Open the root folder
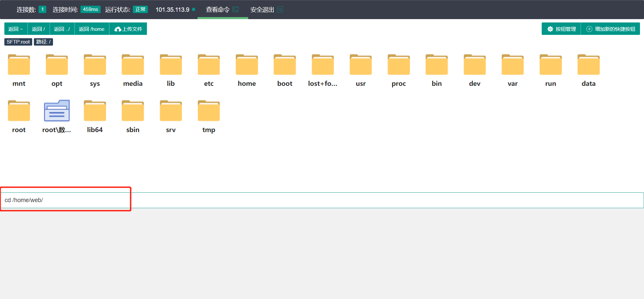The image size is (644, 299). click(x=19, y=111)
